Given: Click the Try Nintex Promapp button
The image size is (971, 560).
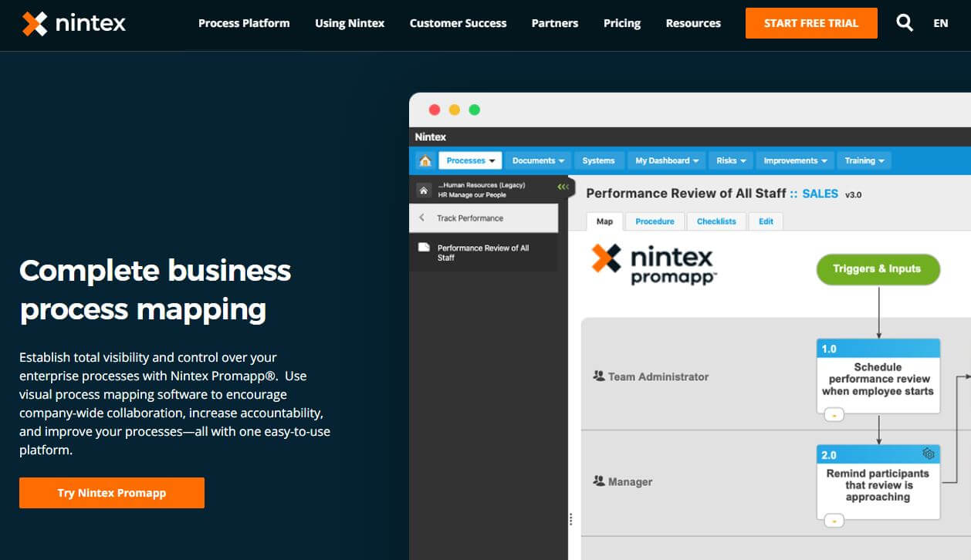Looking at the screenshot, I should click(x=111, y=492).
